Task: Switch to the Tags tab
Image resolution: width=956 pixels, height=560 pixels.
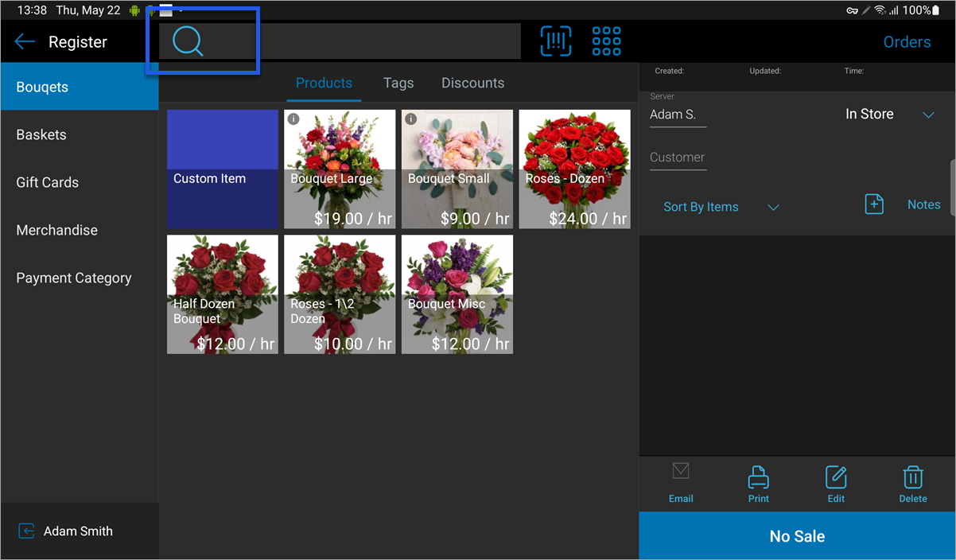Action: (x=398, y=83)
